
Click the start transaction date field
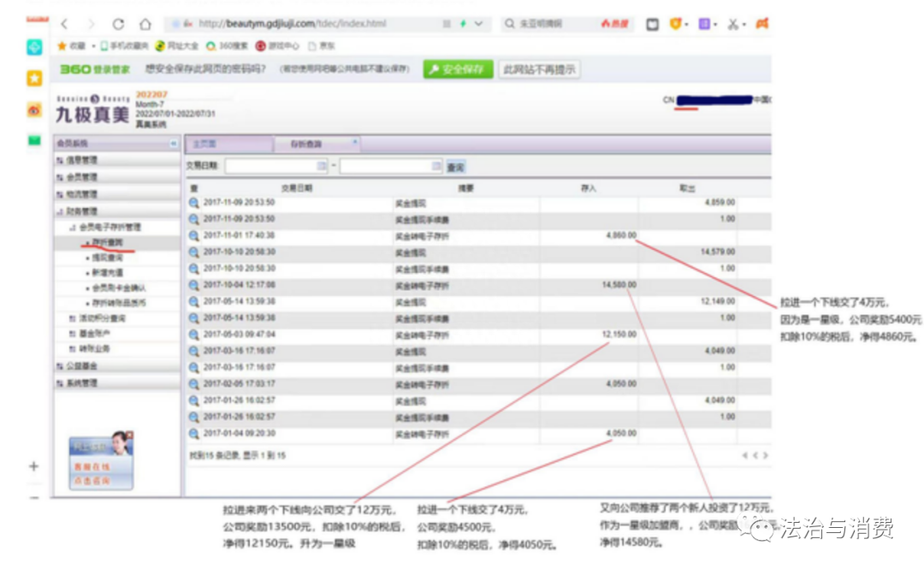[272, 166]
